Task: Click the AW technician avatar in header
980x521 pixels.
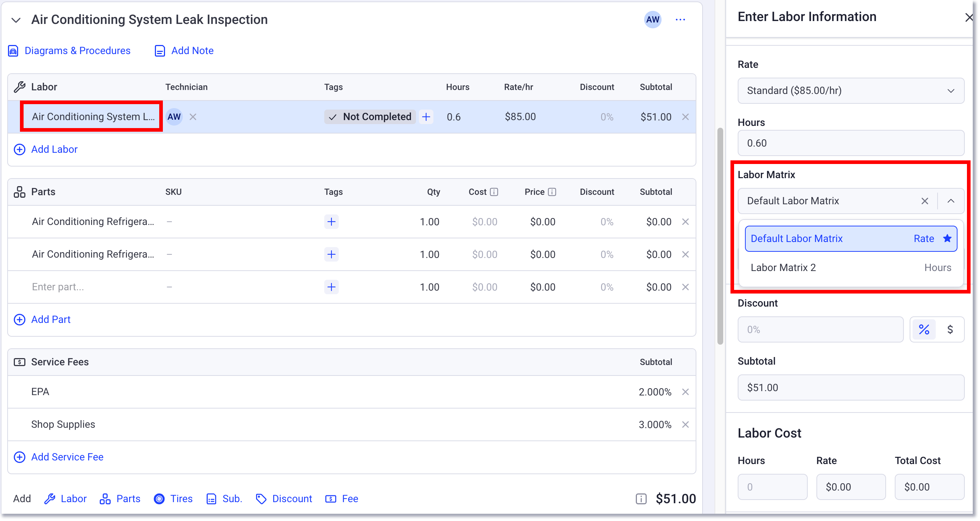Action: tap(652, 19)
